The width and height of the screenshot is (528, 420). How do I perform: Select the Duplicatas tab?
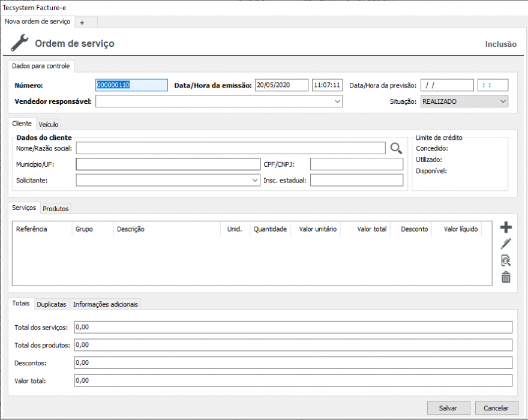point(52,304)
